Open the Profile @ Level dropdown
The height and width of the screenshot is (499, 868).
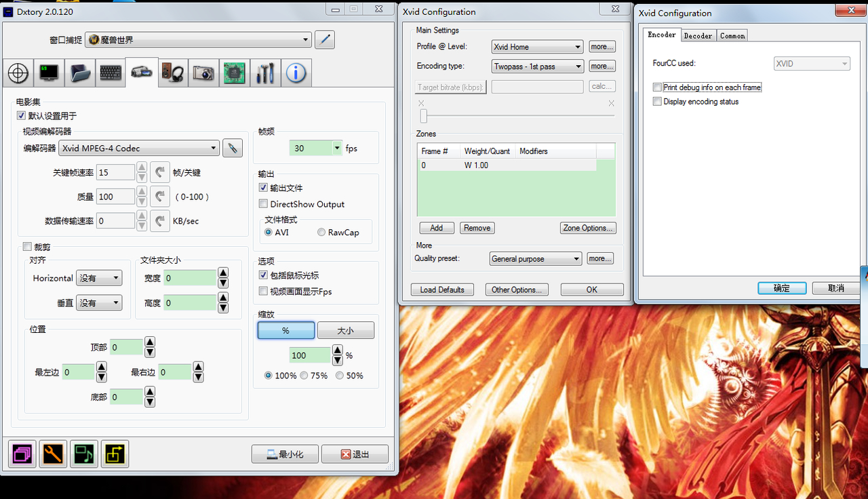click(537, 47)
